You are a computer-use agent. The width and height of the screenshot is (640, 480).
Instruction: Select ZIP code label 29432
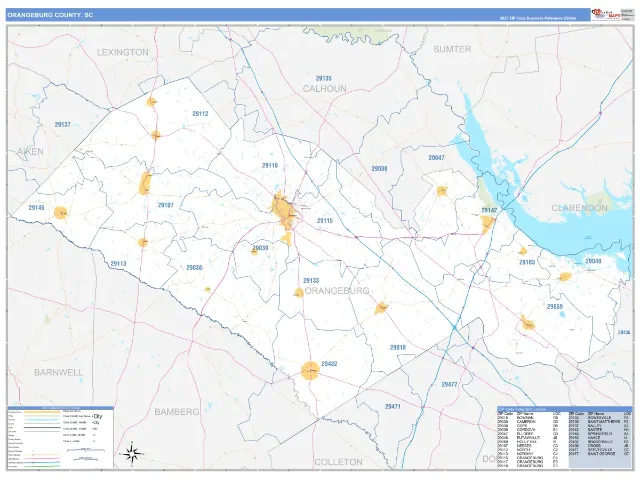coord(329,364)
